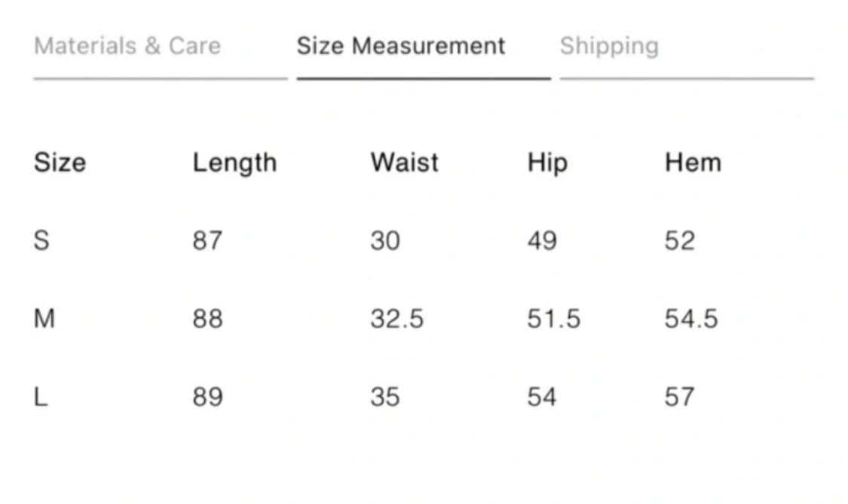This screenshot has width=848, height=504.
Task: Select the M size row label
Action: pyautogui.click(x=44, y=319)
